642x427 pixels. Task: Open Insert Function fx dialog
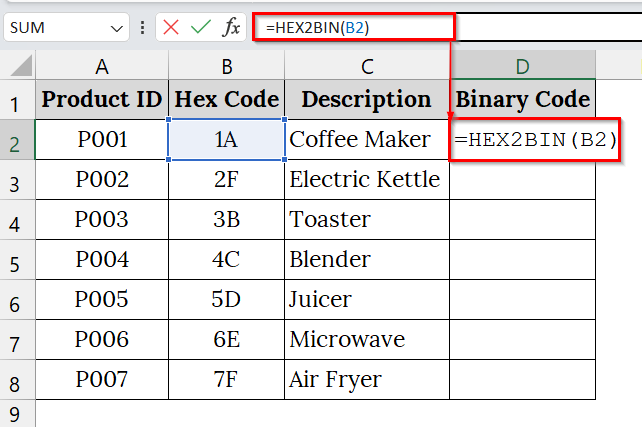pyautogui.click(x=231, y=28)
